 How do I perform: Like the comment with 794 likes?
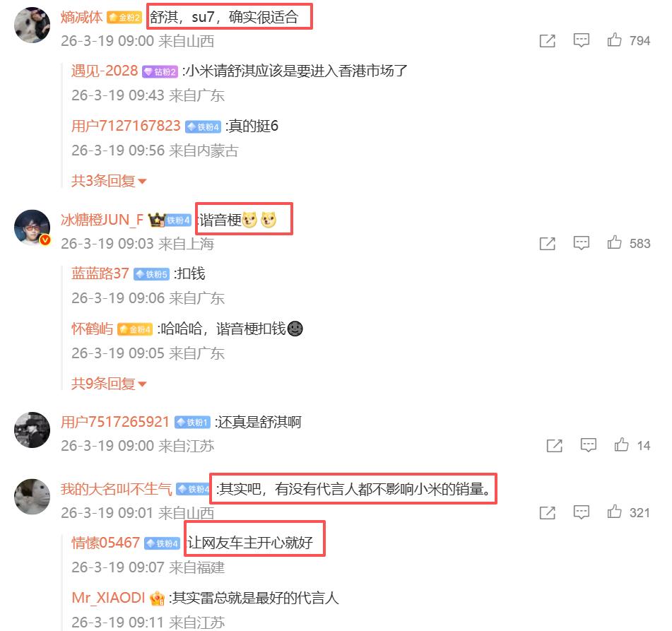point(614,40)
